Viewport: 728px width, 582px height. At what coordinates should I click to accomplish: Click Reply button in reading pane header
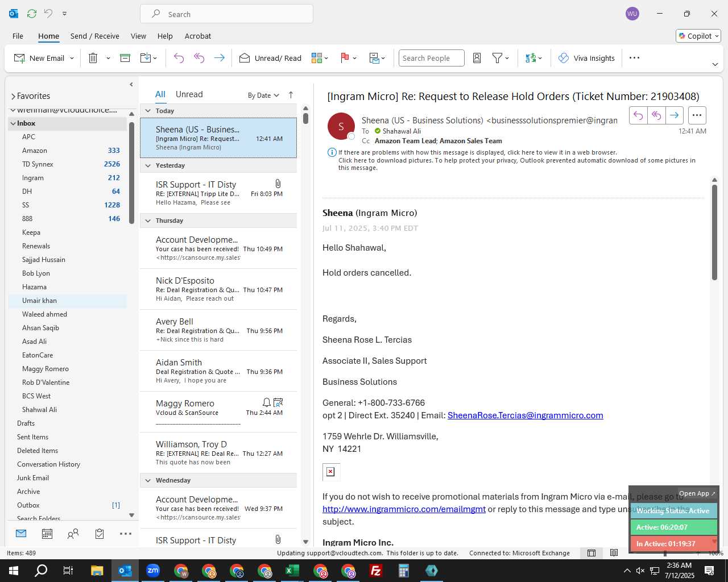coord(638,115)
